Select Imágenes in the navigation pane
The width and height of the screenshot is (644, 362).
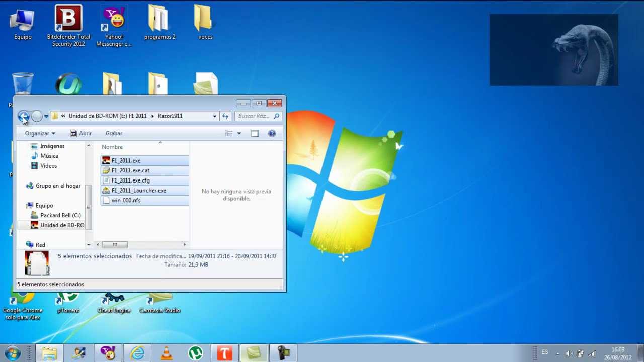point(47,146)
